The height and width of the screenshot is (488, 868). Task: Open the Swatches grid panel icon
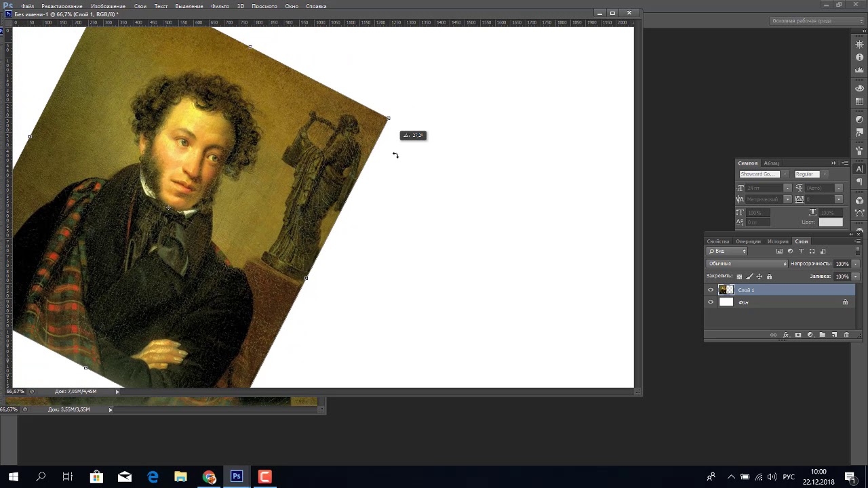click(x=860, y=102)
